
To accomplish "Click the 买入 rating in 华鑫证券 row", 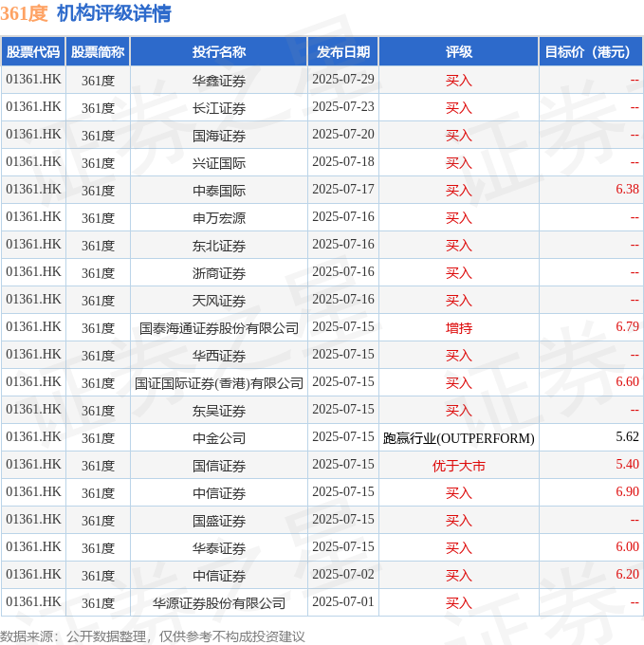I will click(x=458, y=81).
